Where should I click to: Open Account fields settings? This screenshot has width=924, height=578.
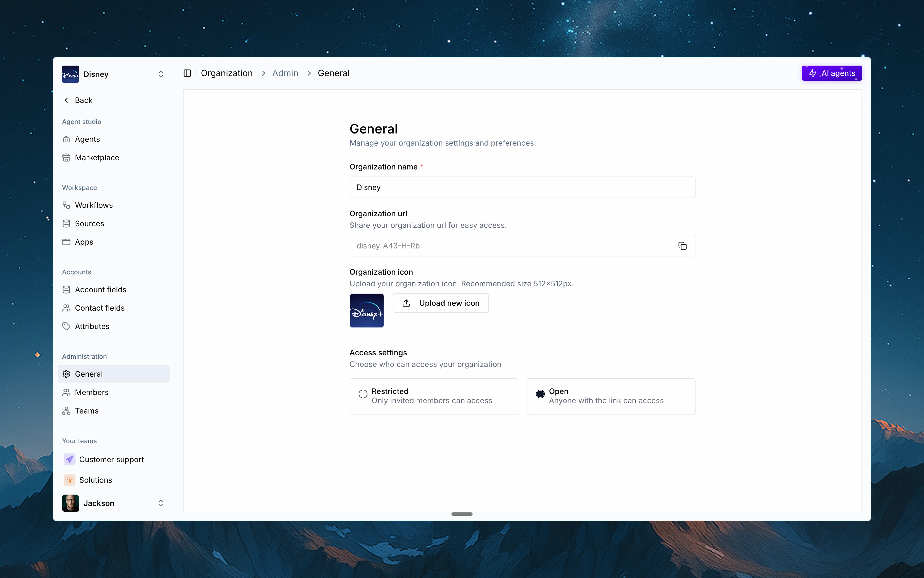tap(113, 290)
